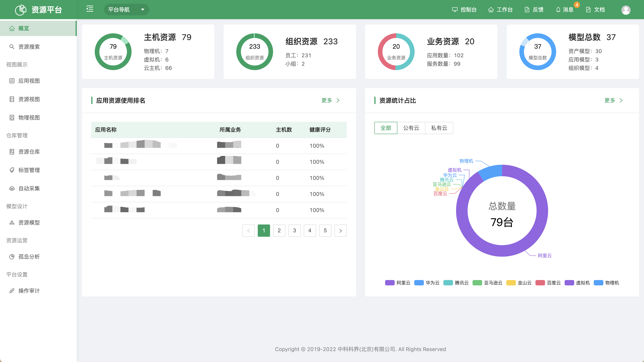Click the 标签管理 tag icon
The image size is (644, 362).
tap(12, 170)
